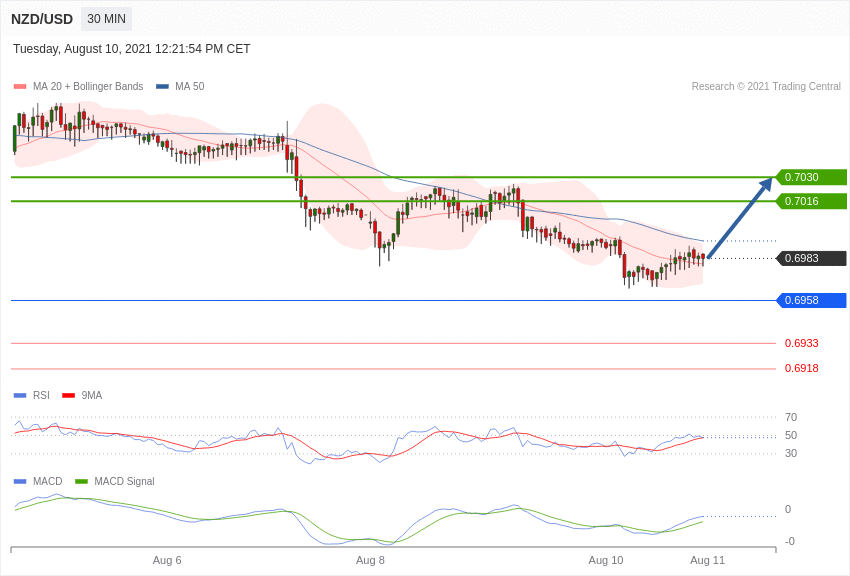Click the MA 50 legend color swatch
Screen dimensions: 850x576
pyautogui.click(x=163, y=86)
